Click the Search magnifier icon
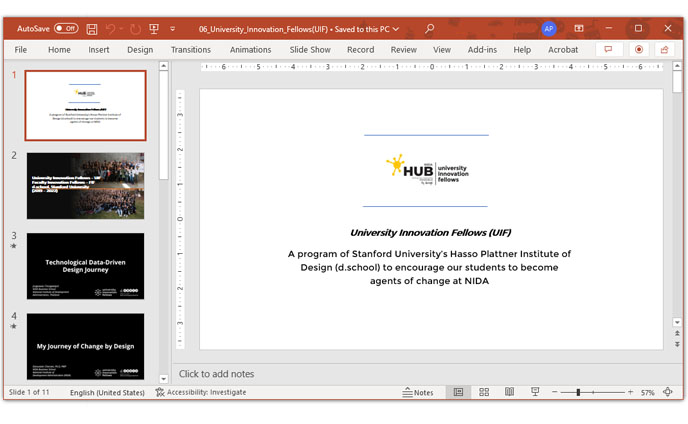Screen dimensions: 688x424 pos(429,29)
